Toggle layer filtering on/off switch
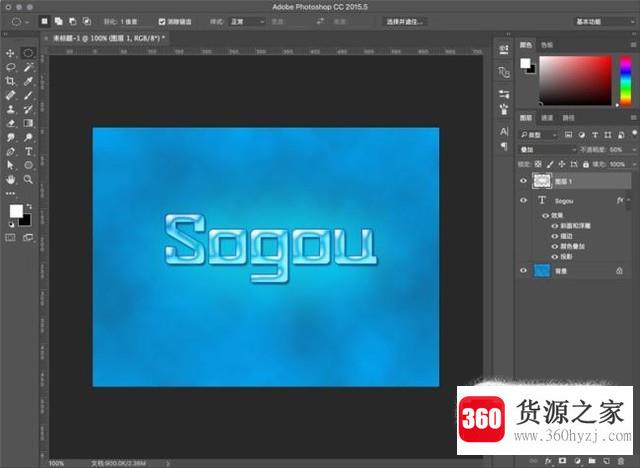Image resolution: width=640 pixels, height=468 pixels. pos(634,133)
